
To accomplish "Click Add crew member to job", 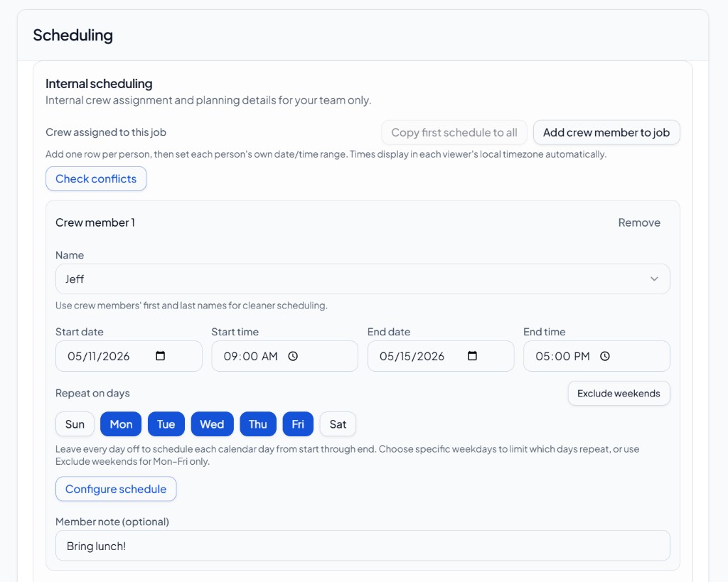I will coord(606,132).
